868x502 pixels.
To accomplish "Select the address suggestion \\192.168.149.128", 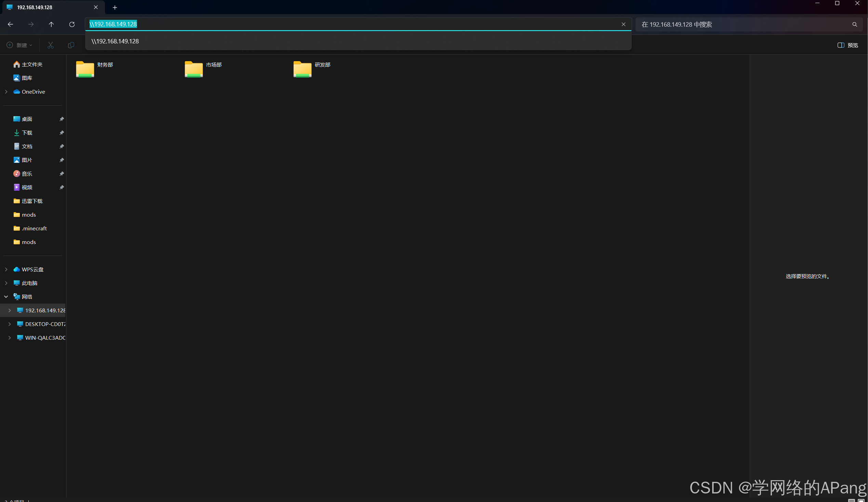I will (x=115, y=41).
